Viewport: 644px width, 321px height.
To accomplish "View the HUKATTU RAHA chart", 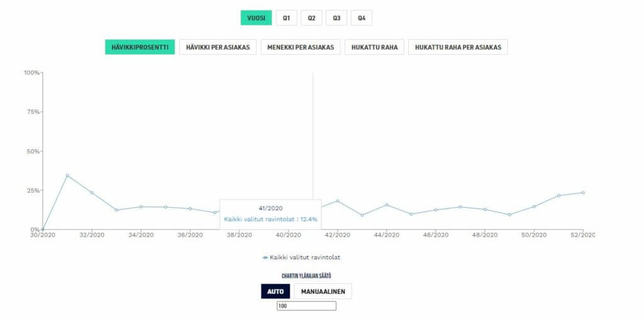I will 375,47.
